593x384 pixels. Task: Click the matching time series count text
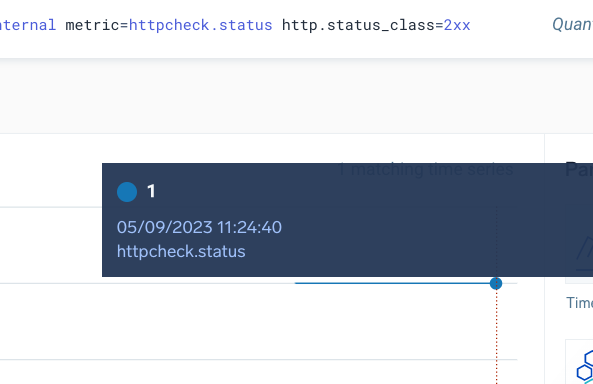point(425,169)
